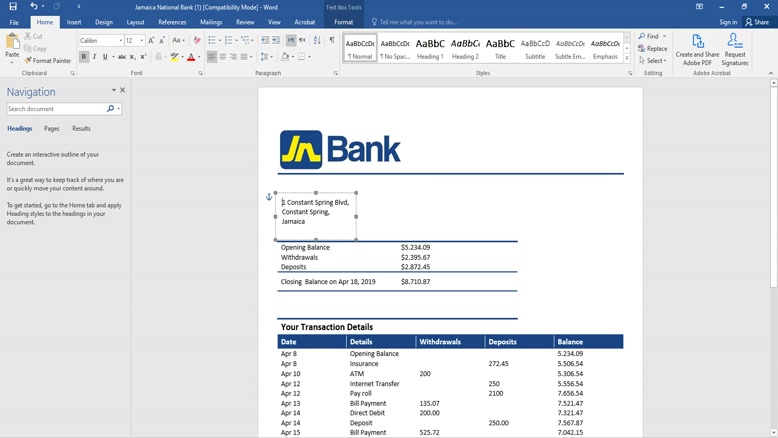Viewport: 778px width, 438px height.
Task: Click Request Signatures in Adobe Acrobat group
Action: point(734,50)
